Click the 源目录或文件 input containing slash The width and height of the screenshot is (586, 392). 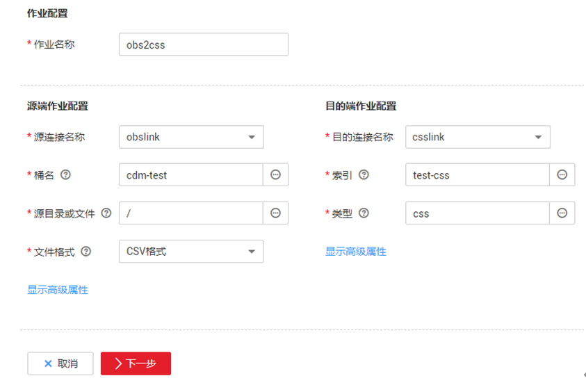[190, 213]
